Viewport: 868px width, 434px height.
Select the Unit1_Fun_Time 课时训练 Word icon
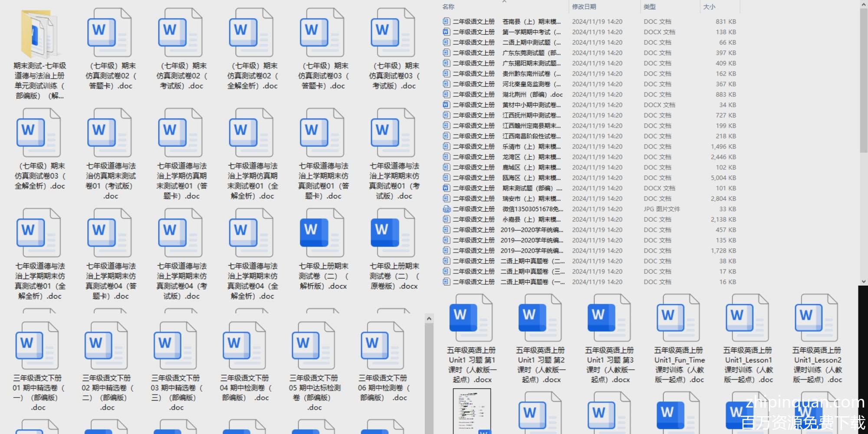[x=678, y=318]
